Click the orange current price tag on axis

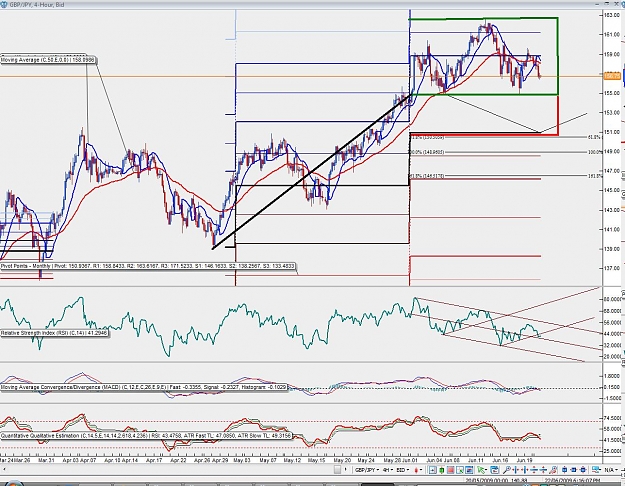(612, 76)
